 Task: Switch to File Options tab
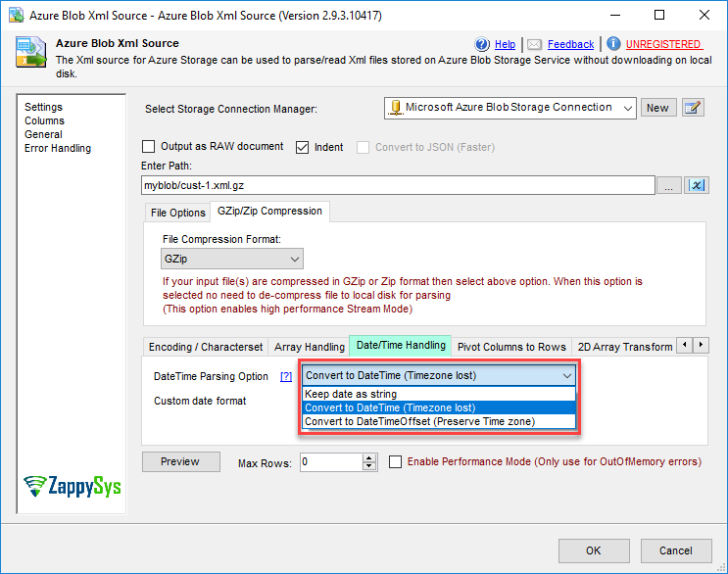177,213
